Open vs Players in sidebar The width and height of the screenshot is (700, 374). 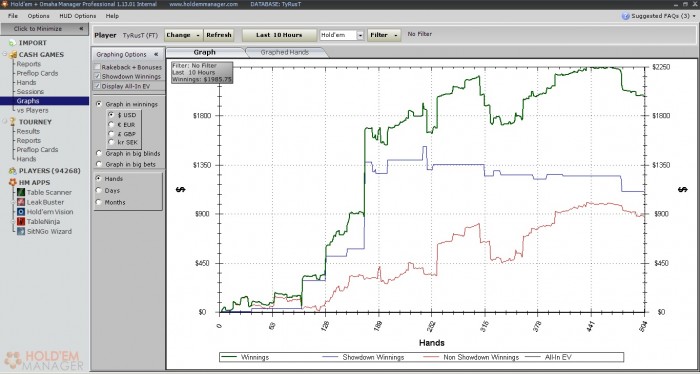click(33, 110)
